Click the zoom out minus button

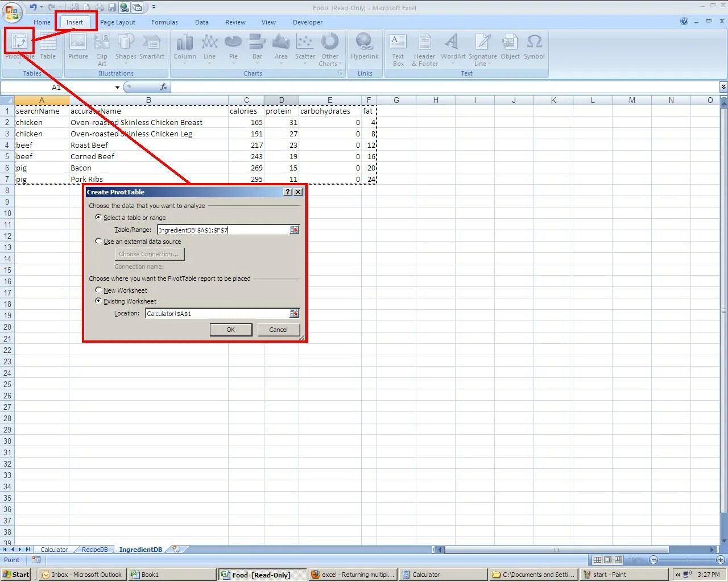coord(653,560)
